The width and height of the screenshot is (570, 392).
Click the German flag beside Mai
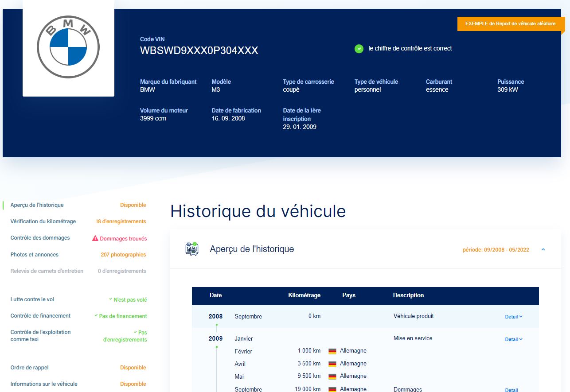coord(332,376)
